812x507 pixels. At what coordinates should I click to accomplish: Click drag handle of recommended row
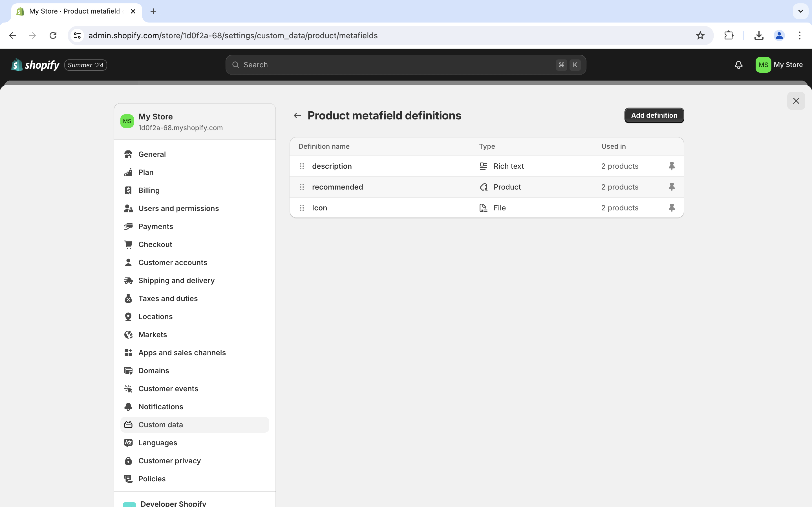pos(302,187)
